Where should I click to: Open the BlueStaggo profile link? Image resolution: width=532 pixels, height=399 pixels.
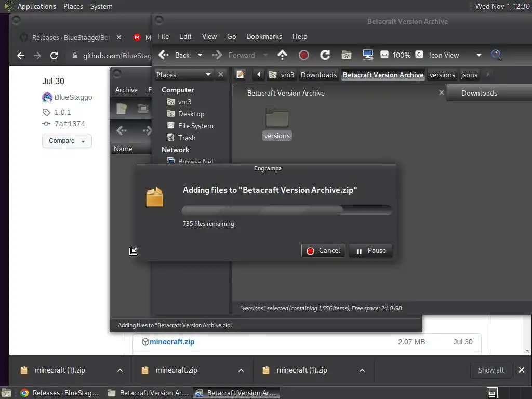tap(73, 97)
